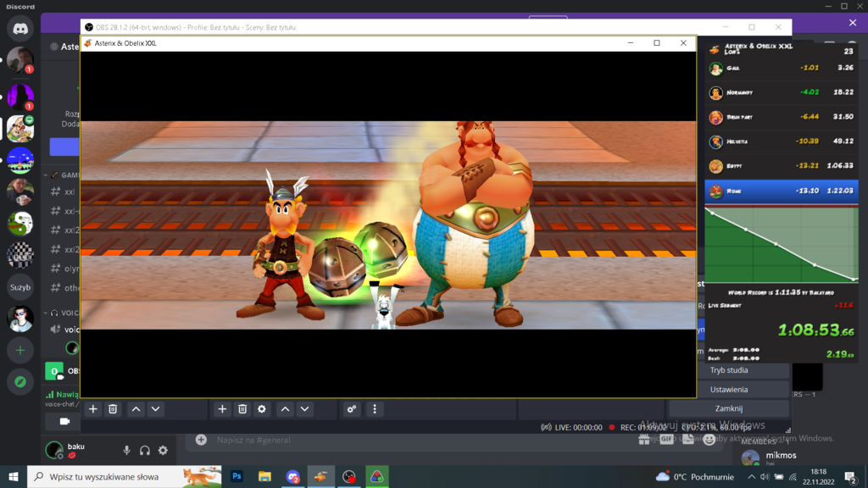Open File Explorer from taskbar

[264, 476]
